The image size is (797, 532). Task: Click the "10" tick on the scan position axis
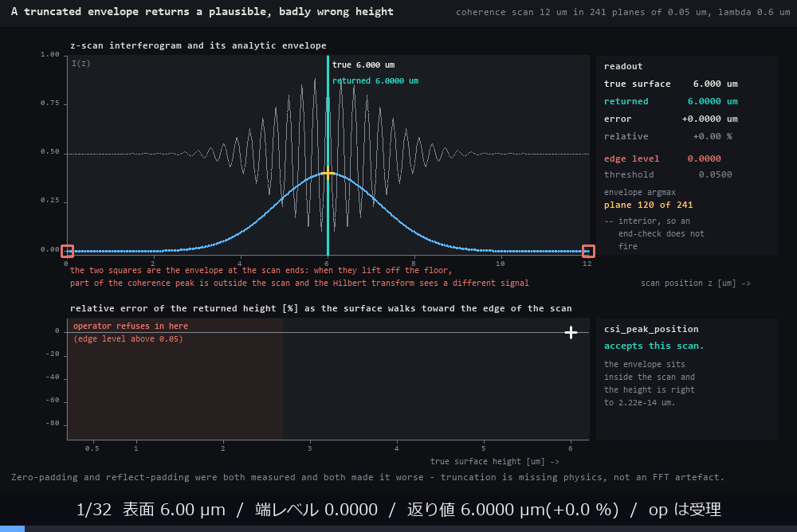pyautogui.click(x=501, y=263)
